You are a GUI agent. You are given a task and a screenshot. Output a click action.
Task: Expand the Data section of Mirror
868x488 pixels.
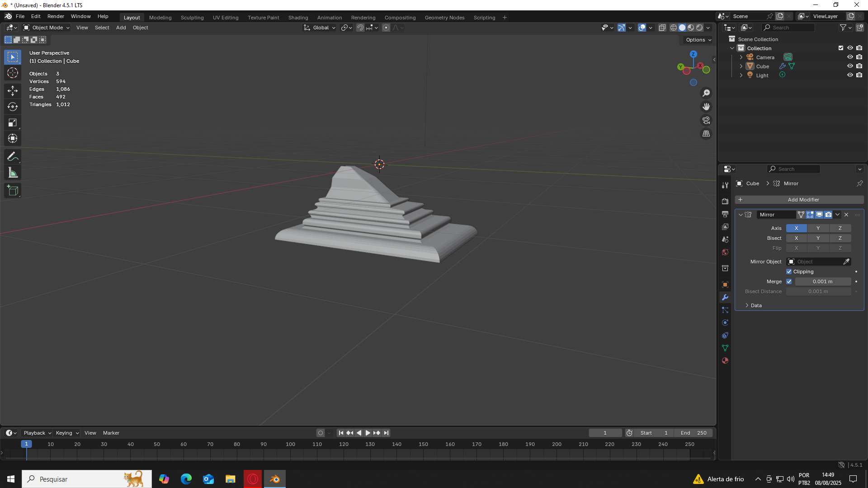[755, 305]
